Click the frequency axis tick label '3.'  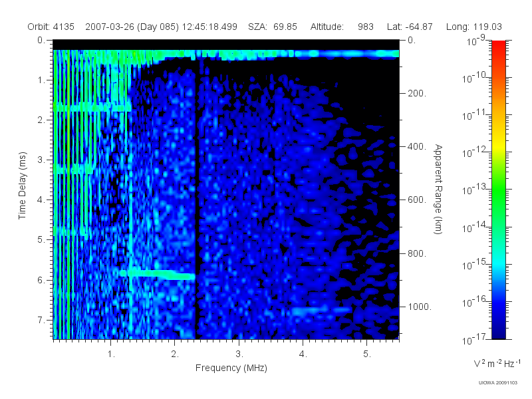239,354
